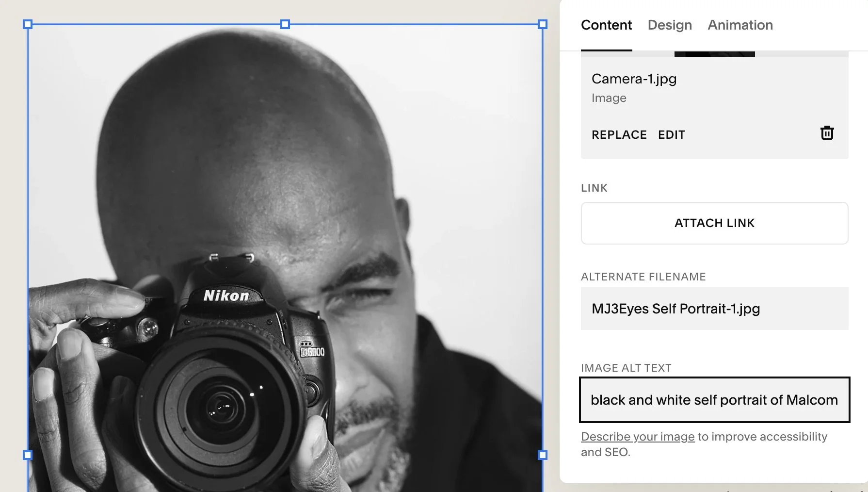Switch to the Design tab
Screen dimensions: 868x492
point(670,25)
